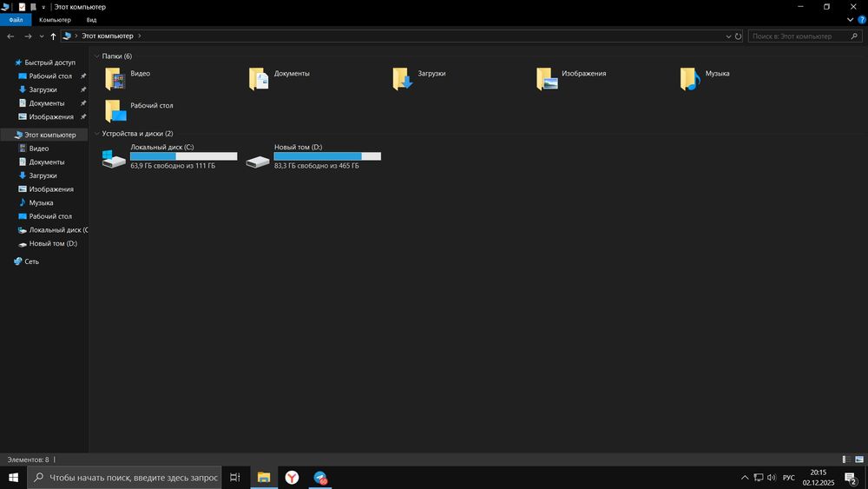Open Yandex Browser from the taskbar
This screenshot has width=868, height=489.
(292, 477)
